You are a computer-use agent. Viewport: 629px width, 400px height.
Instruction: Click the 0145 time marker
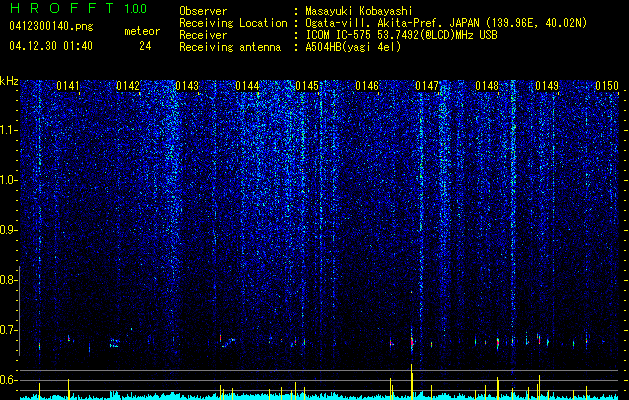click(307, 86)
